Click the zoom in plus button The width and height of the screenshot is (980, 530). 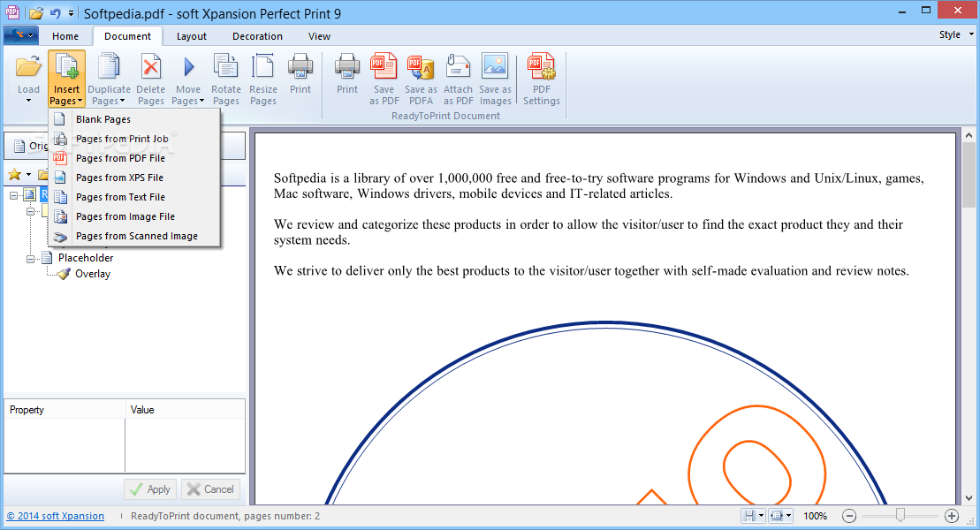[951, 516]
